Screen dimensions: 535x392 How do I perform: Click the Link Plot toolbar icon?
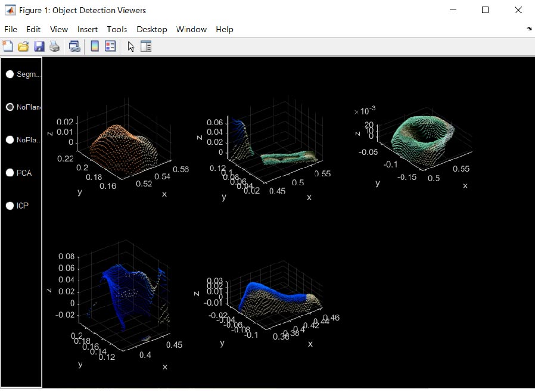(x=74, y=46)
